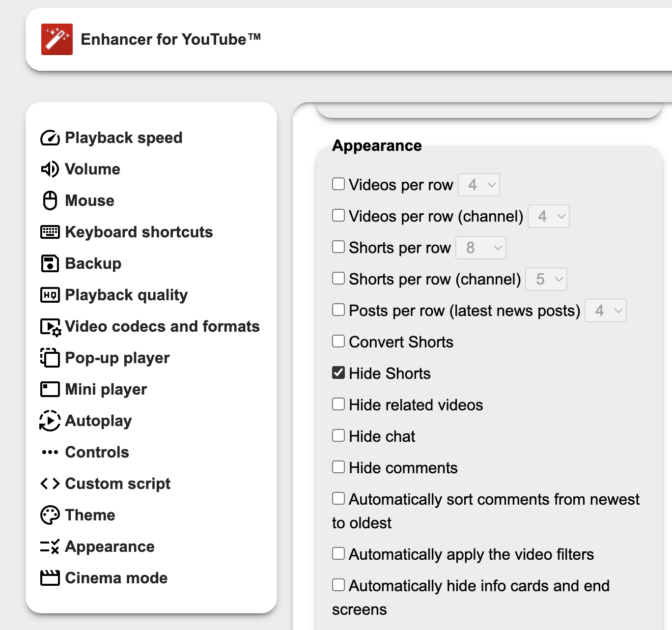The image size is (672, 630).
Task: Expand the Shorts per row dropdown
Action: 480,248
